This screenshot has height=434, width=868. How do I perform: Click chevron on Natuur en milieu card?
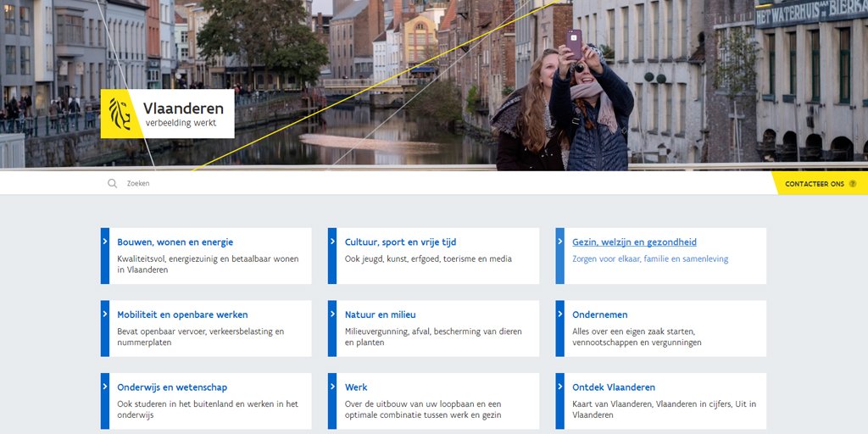pos(332,314)
